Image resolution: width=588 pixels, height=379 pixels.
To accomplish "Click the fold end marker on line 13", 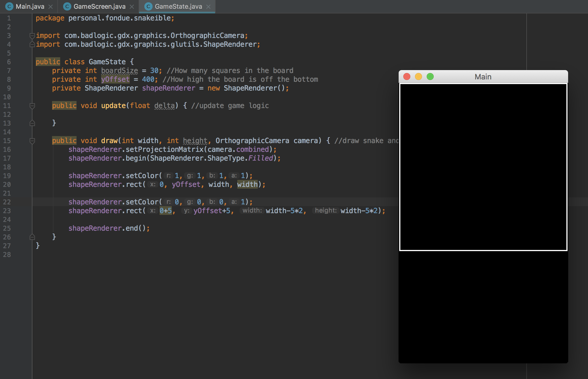I will point(32,123).
